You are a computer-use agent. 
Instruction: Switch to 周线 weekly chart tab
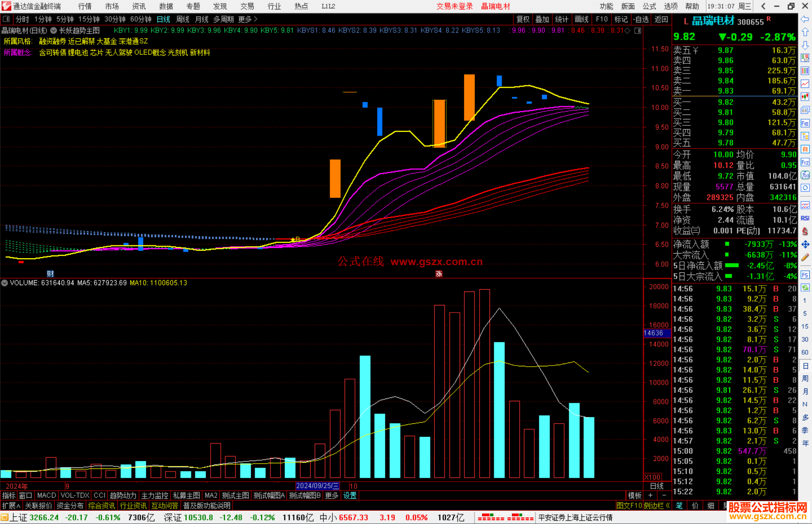[183, 19]
